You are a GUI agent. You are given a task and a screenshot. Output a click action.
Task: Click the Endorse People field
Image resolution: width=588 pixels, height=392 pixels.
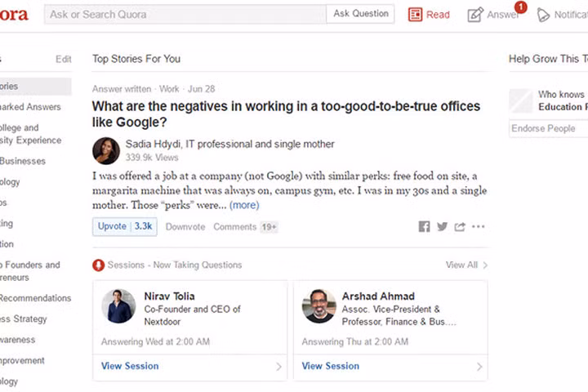(x=549, y=129)
